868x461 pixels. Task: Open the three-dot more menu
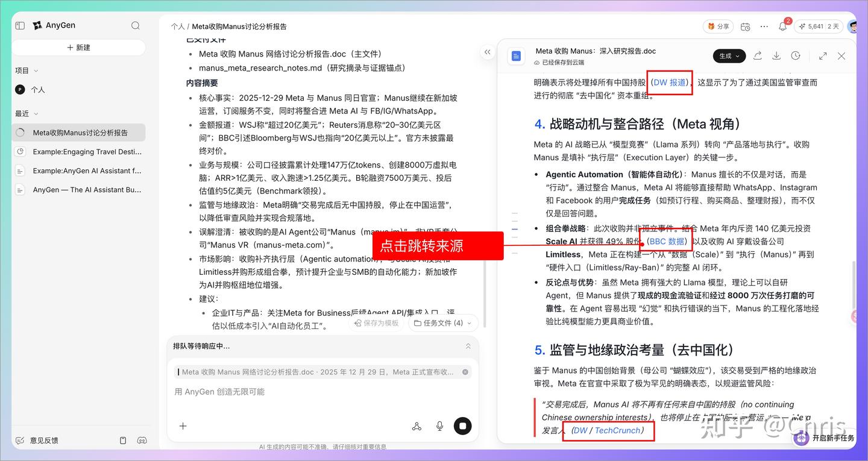click(x=764, y=27)
